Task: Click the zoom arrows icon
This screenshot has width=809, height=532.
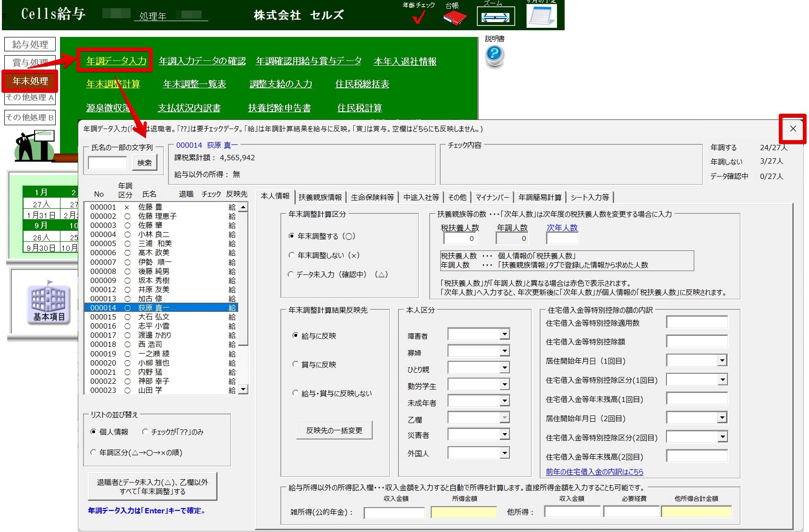Action: (x=495, y=17)
